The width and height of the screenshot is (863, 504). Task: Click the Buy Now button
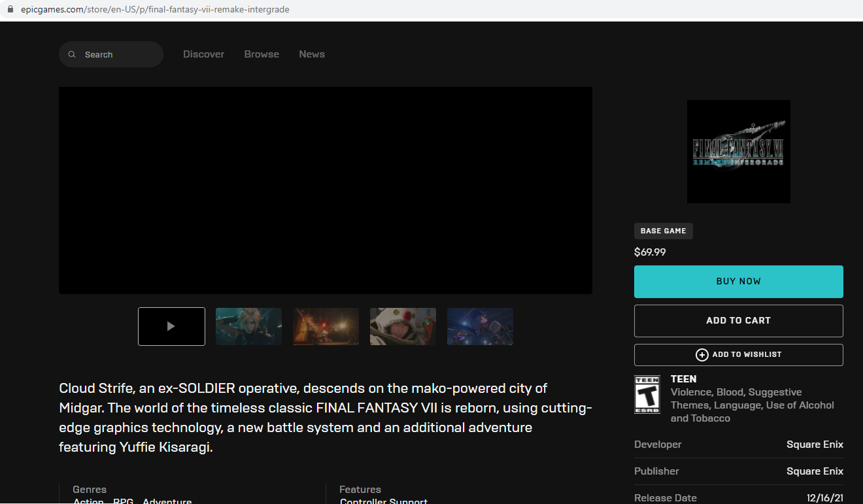[739, 282]
